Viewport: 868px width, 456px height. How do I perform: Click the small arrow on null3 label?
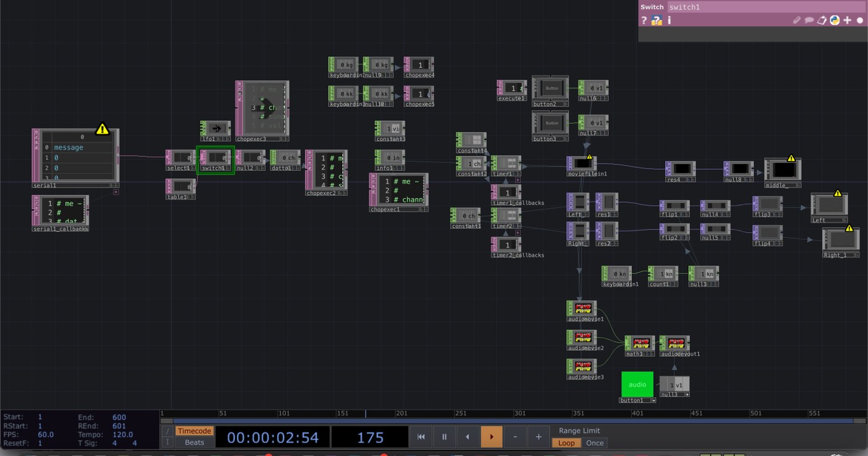point(687,395)
